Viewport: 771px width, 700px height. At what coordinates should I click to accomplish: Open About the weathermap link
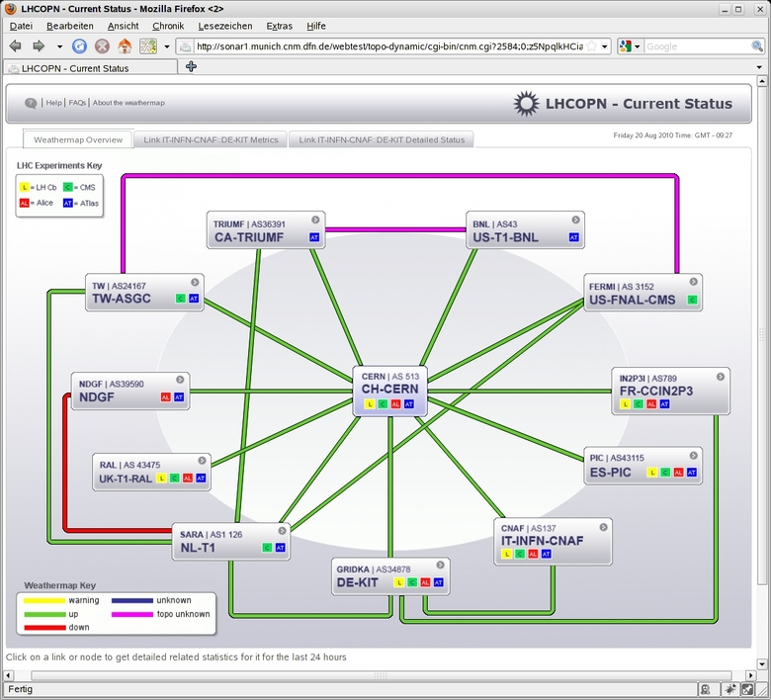128,103
